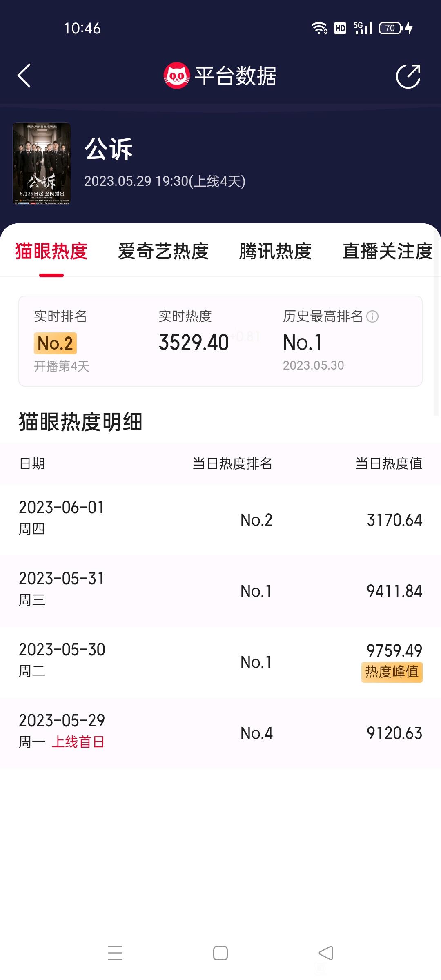Tap the Maoyan cat logo icon
Image resolution: width=441 pixels, height=980 pixels.
(176, 76)
